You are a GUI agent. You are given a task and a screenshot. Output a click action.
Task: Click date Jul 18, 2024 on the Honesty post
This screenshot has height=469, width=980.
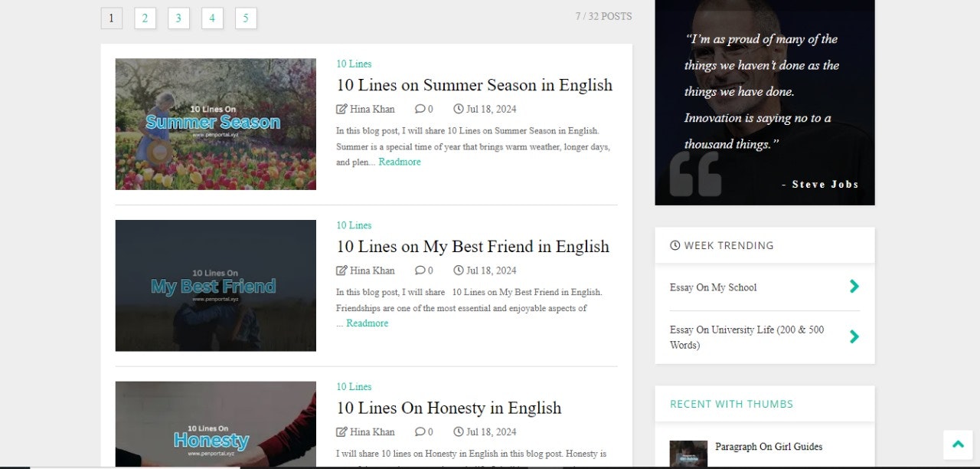click(x=492, y=432)
